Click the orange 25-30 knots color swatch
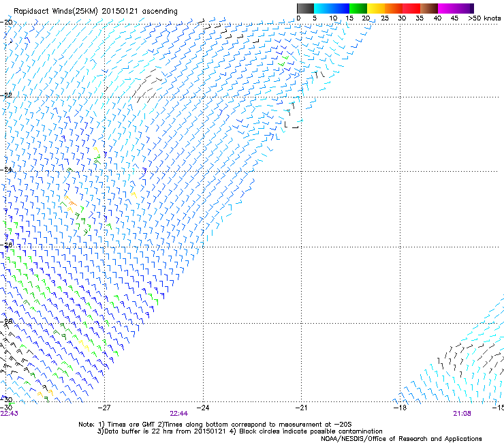Image resolution: width=504 pixels, height=443 pixels. click(394, 8)
